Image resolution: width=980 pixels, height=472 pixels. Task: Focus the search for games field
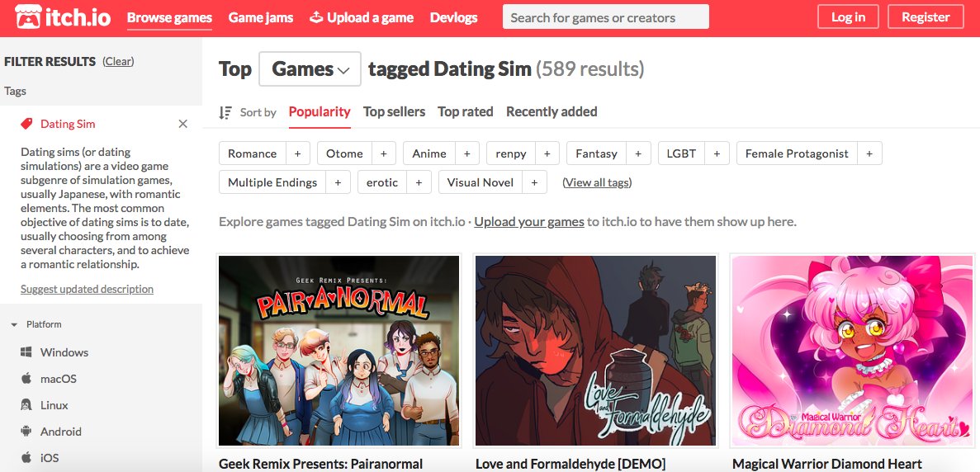pos(606,17)
